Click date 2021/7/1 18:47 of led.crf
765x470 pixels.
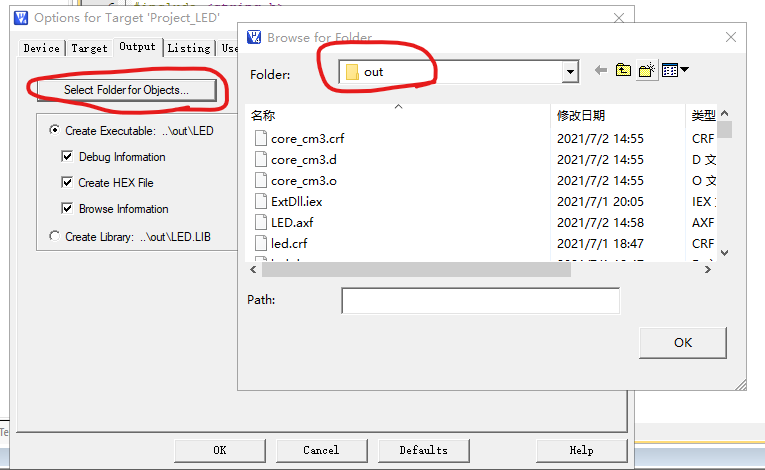pos(600,244)
